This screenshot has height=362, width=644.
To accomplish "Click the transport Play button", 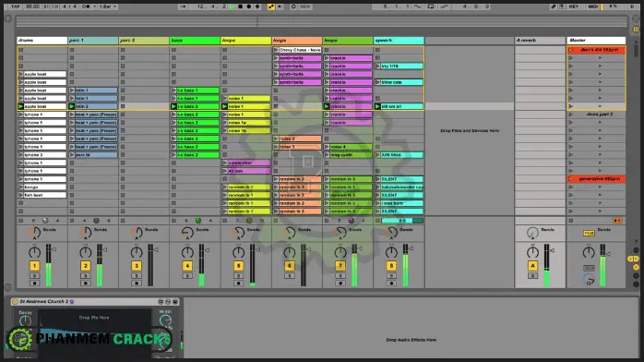I will (233, 6).
